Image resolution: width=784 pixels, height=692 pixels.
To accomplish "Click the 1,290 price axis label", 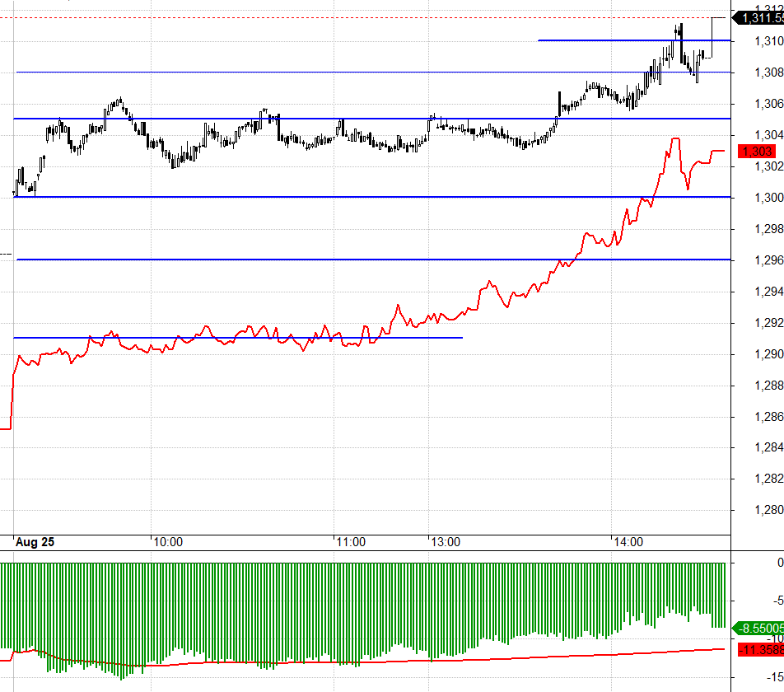I will [x=768, y=354].
